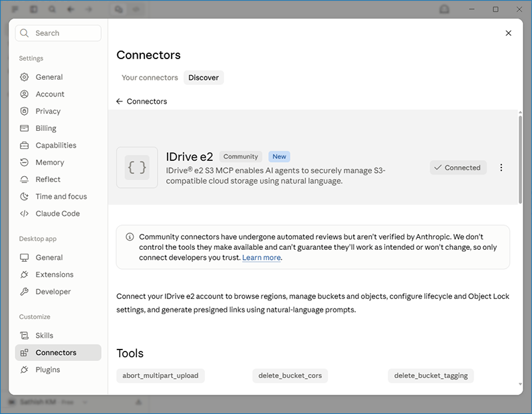The width and height of the screenshot is (532, 414).
Task: Click the IDrive e2 curly braces logo
Action: coord(137,167)
